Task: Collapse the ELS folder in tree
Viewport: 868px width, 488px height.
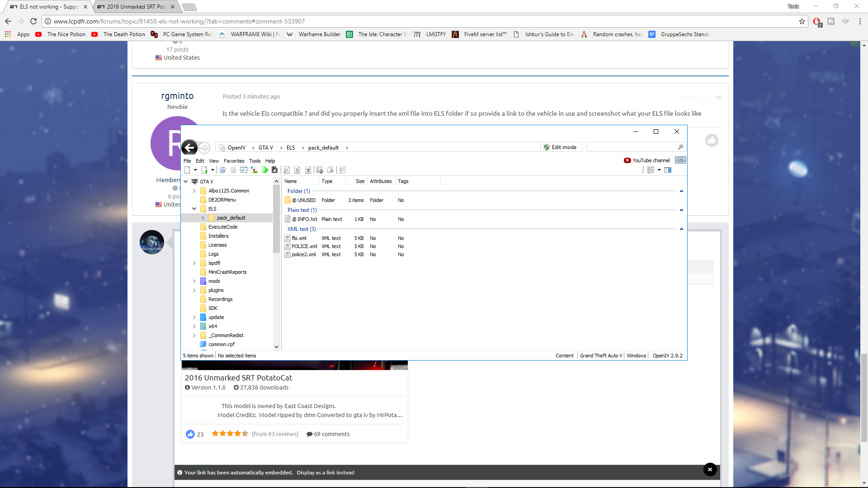Action: click(x=194, y=209)
